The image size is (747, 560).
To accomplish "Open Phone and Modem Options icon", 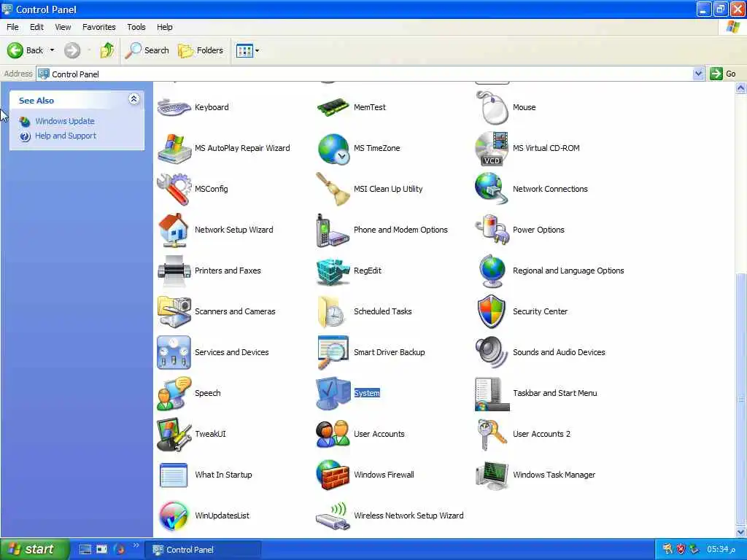I will pyautogui.click(x=333, y=230).
